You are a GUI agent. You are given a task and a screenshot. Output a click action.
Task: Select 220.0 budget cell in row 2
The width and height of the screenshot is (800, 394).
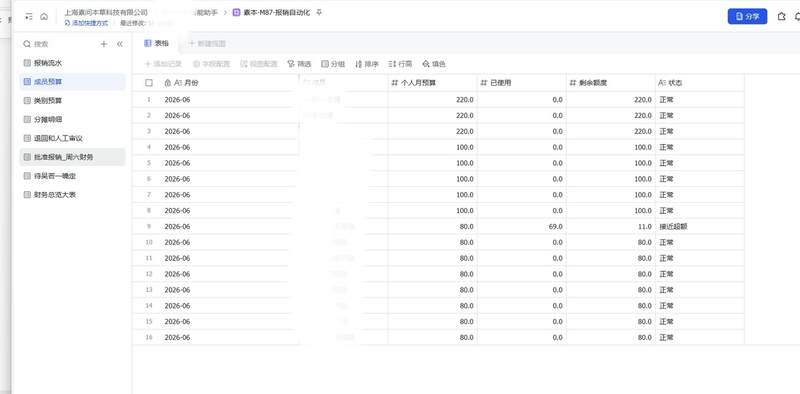click(x=433, y=115)
